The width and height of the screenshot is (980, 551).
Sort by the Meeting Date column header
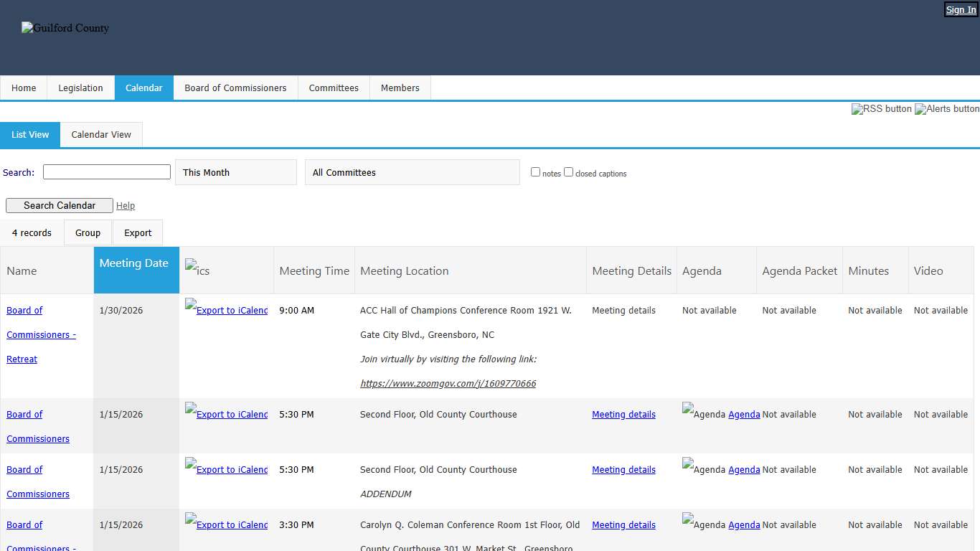[x=134, y=263]
